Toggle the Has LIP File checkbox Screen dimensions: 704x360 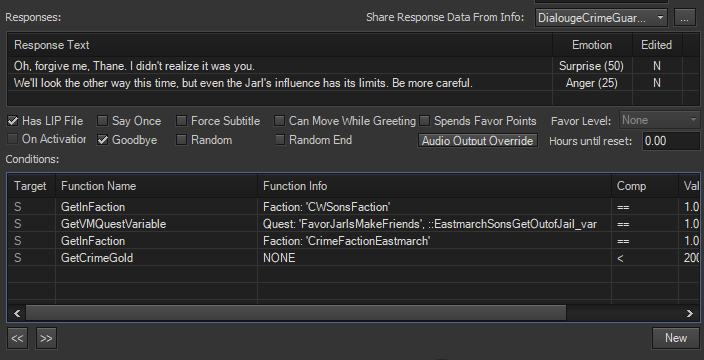pyautogui.click(x=13, y=121)
